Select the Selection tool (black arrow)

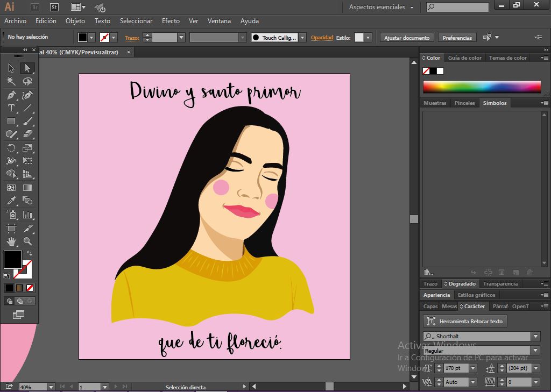pos(11,68)
